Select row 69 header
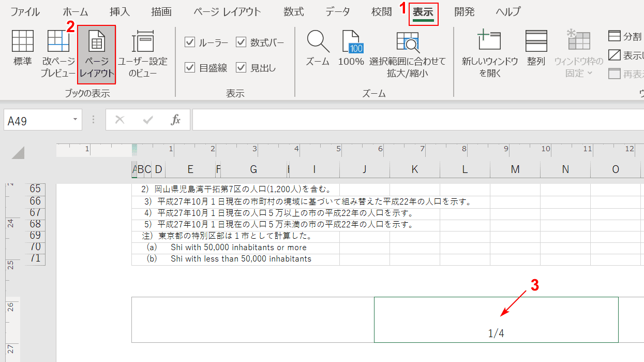This screenshot has height=362, width=644. (x=35, y=236)
